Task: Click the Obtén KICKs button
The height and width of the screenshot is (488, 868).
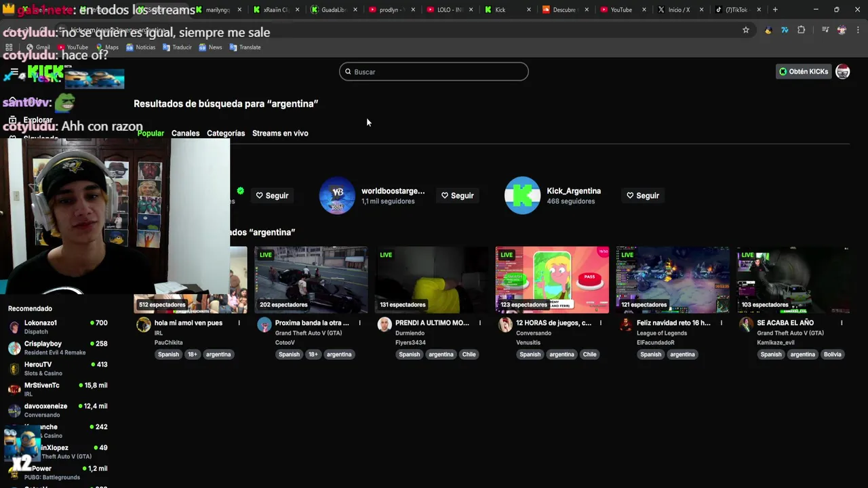Action: [804, 72]
